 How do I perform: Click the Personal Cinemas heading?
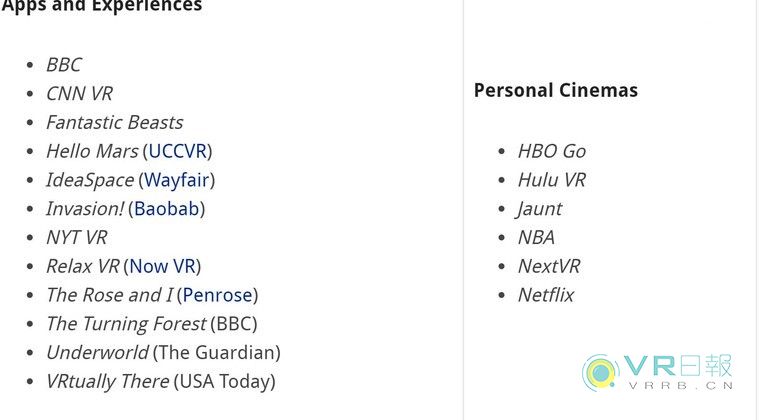pos(555,90)
